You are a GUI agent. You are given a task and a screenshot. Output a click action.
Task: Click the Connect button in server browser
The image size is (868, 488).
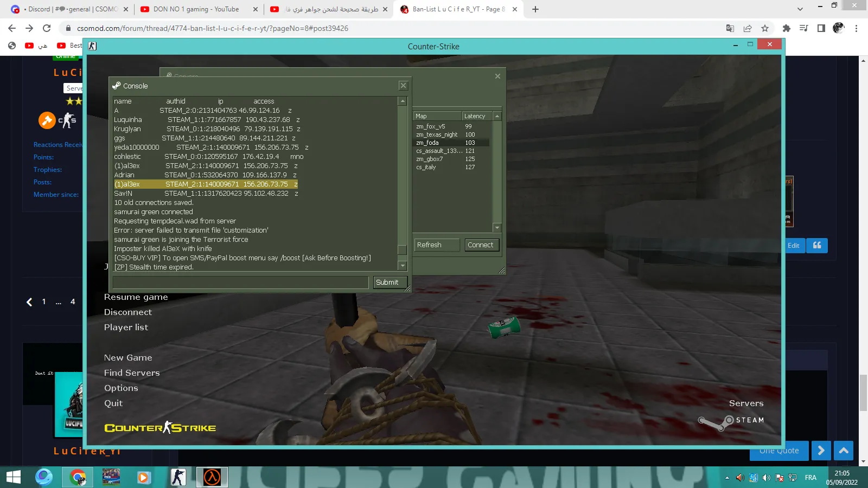pyautogui.click(x=481, y=245)
